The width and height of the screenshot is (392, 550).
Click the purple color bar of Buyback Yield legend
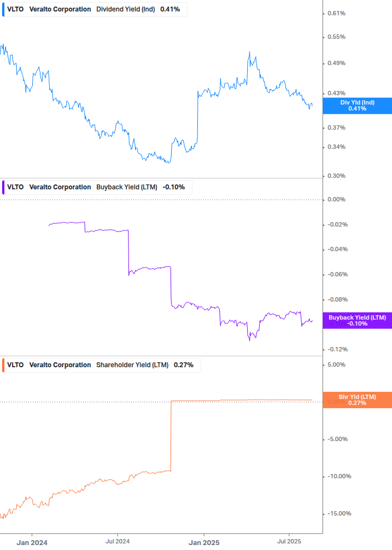point(3,187)
